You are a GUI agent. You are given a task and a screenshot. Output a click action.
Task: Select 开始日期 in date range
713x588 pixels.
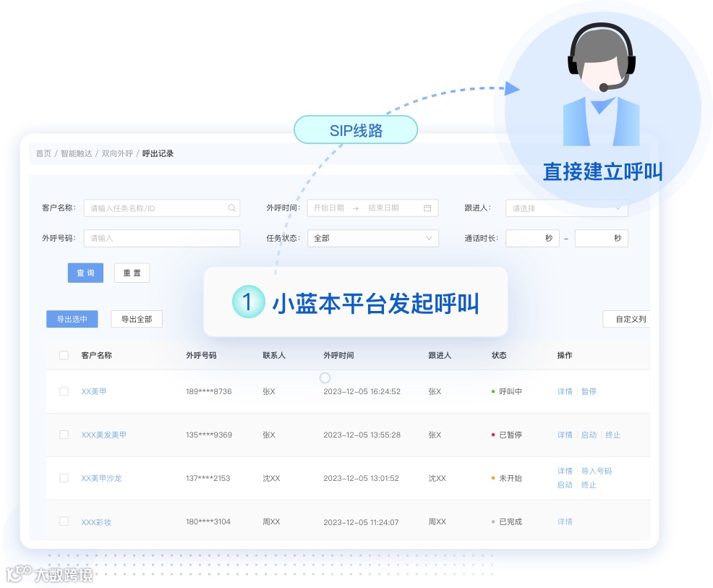pyautogui.click(x=329, y=208)
